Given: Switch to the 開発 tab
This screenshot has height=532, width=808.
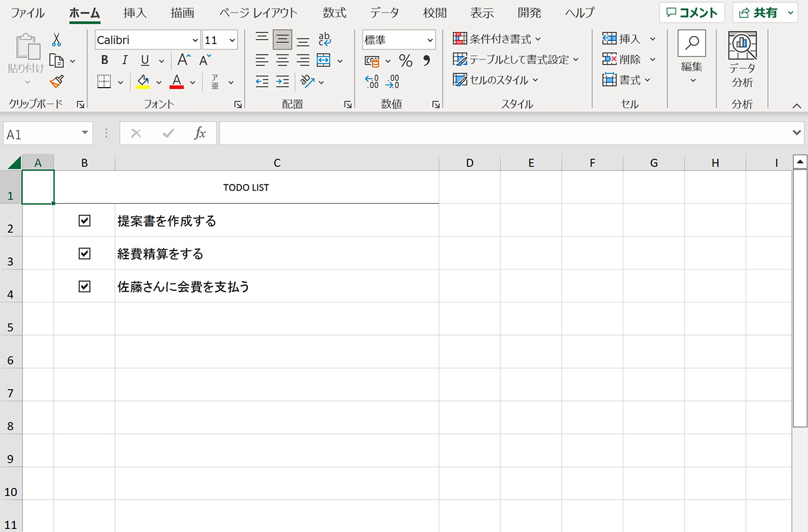Looking at the screenshot, I should [530, 12].
